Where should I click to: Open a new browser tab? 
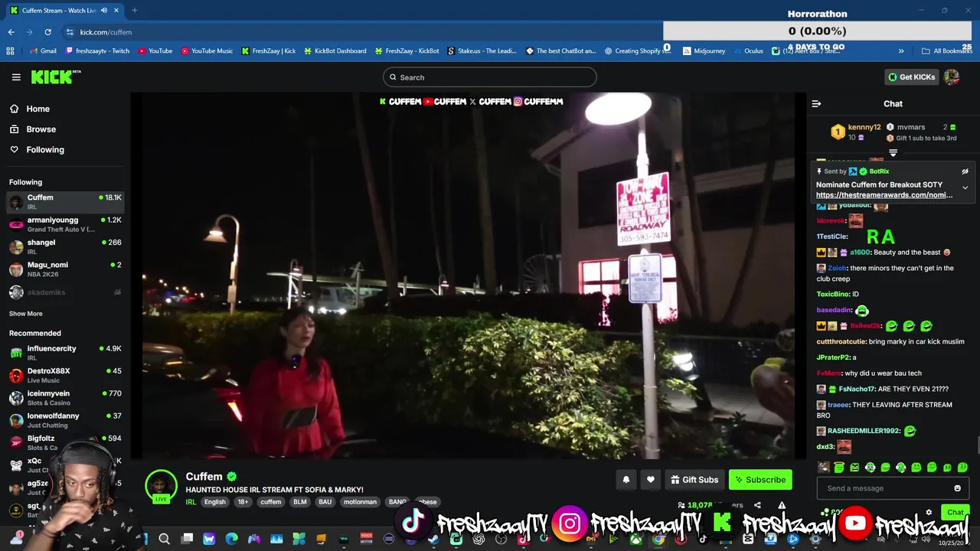click(x=134, y=11)
